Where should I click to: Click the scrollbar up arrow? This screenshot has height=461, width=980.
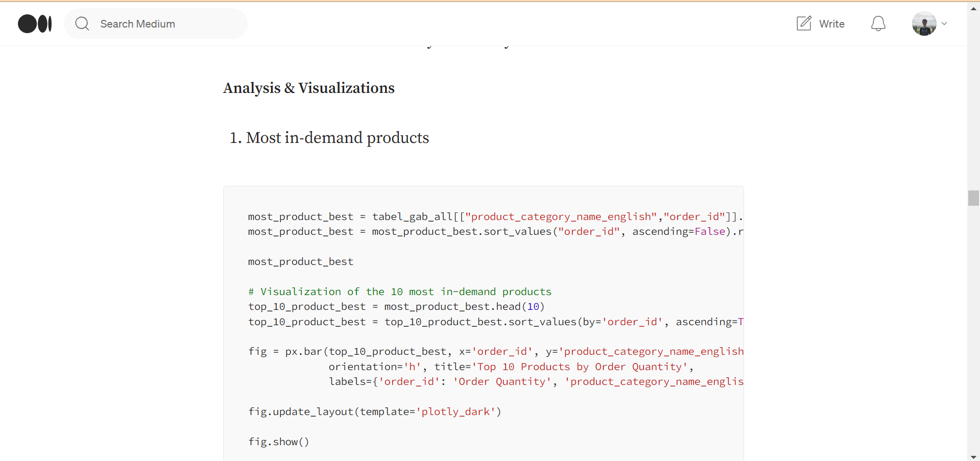click(x=973, y=8)
